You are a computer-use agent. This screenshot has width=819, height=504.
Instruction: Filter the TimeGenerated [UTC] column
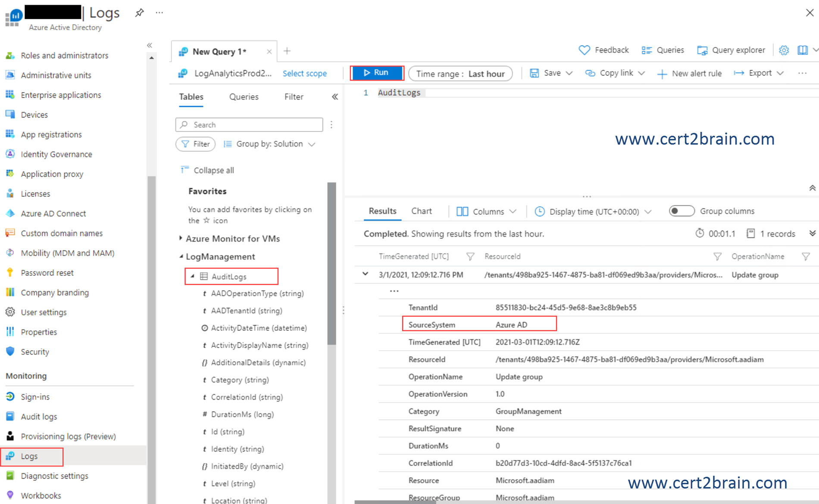pyautogui.click(x=470, y=257)
